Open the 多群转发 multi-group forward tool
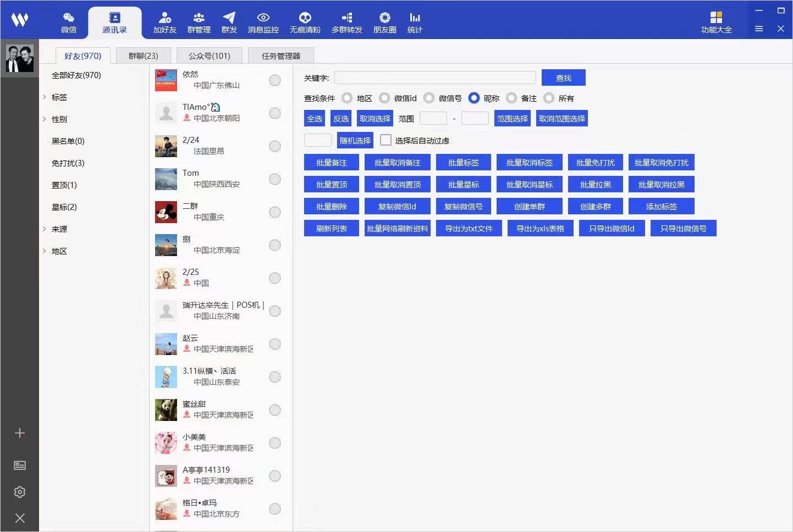This screenshot has width=793, height=532. 347,23
